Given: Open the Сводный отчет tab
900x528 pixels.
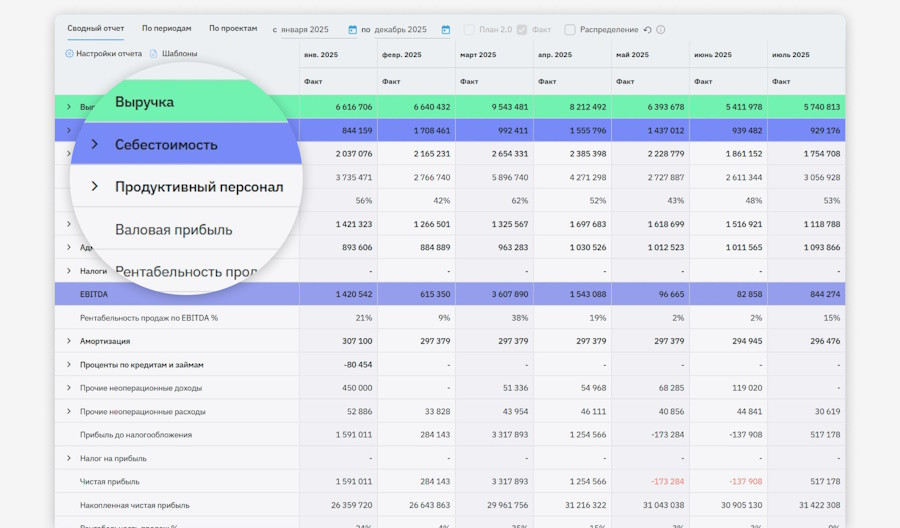Looking at the screenshot, I should [x=96, y=29].
